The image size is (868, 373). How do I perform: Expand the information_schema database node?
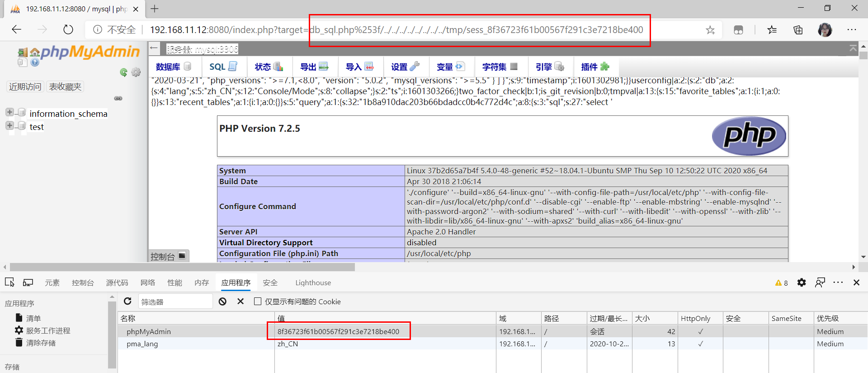[x=9, y=112]
